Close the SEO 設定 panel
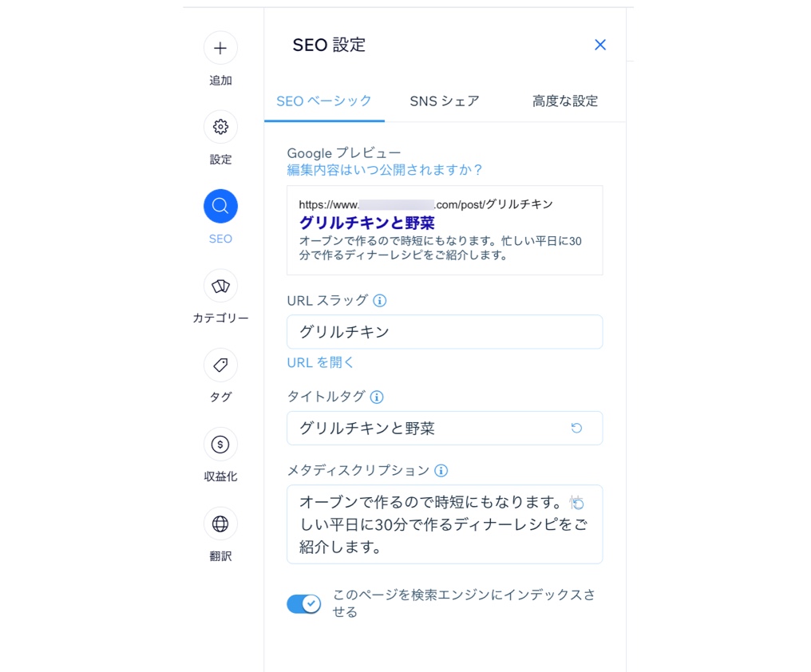This screenshot has width=811, height=672. (600, 45)
